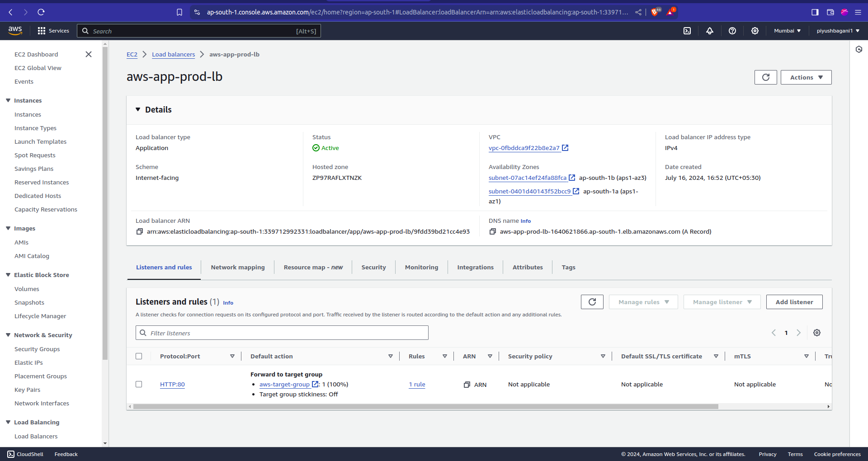868x461 pixels.
Task: Open the Tags tab
Action: pos(569,267)
